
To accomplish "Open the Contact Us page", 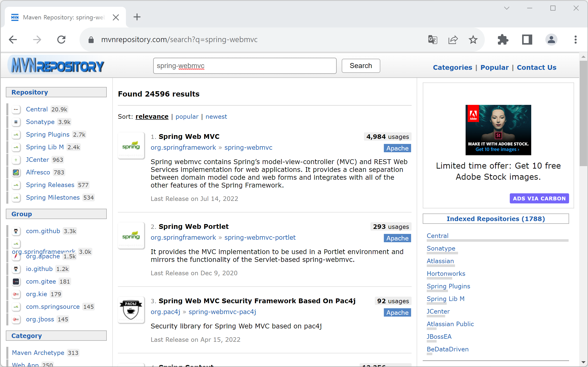I will coord(536,67).
